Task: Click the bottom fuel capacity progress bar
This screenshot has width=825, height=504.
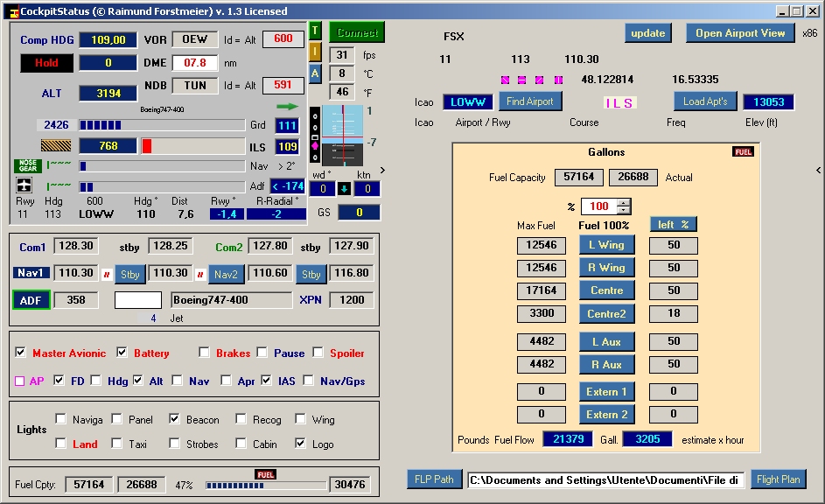Action: [x=266, y=485]
